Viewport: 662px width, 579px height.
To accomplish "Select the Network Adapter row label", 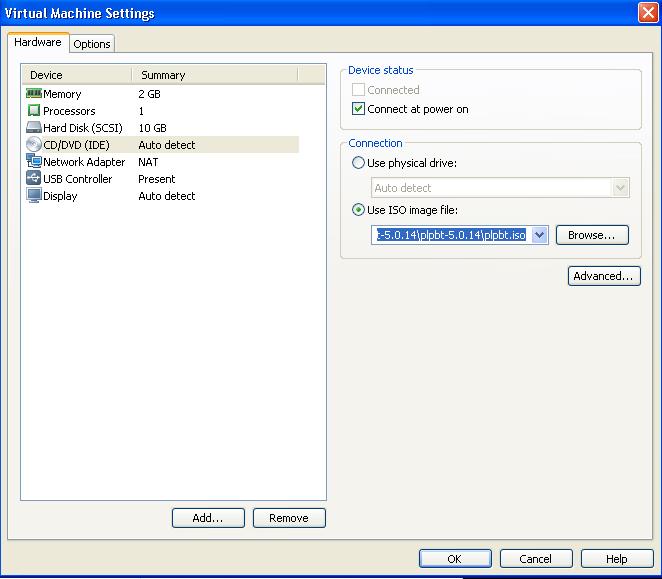I will (84, 162).
